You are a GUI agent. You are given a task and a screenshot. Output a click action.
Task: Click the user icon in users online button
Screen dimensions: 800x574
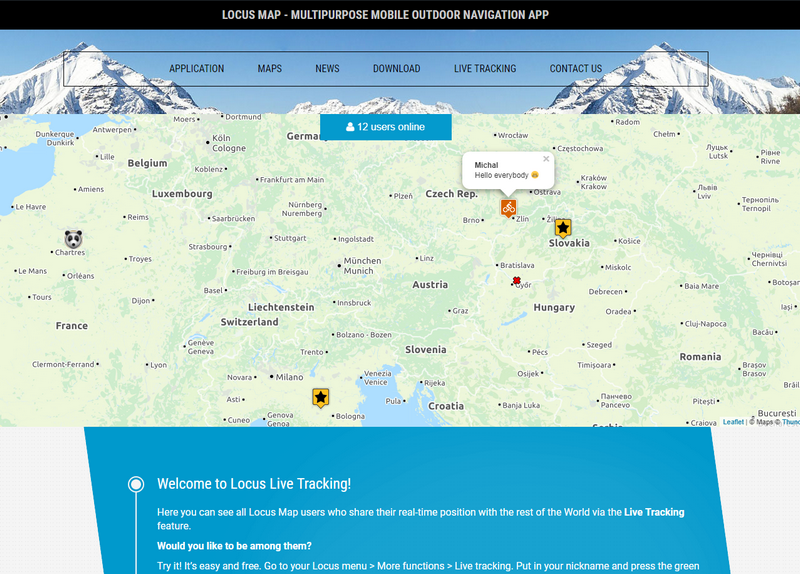point(350,127)
